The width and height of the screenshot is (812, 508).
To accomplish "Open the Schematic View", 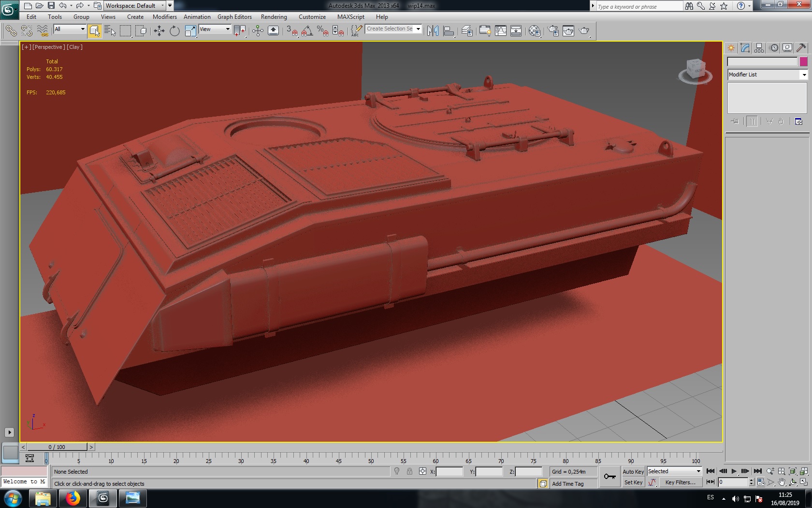I will click(516, 31).
